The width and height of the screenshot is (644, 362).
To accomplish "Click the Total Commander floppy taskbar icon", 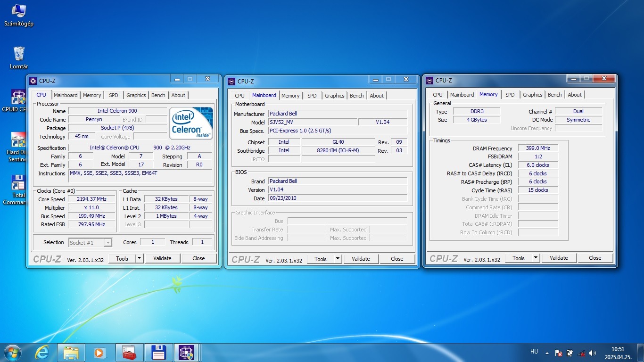I will (158, 353).
